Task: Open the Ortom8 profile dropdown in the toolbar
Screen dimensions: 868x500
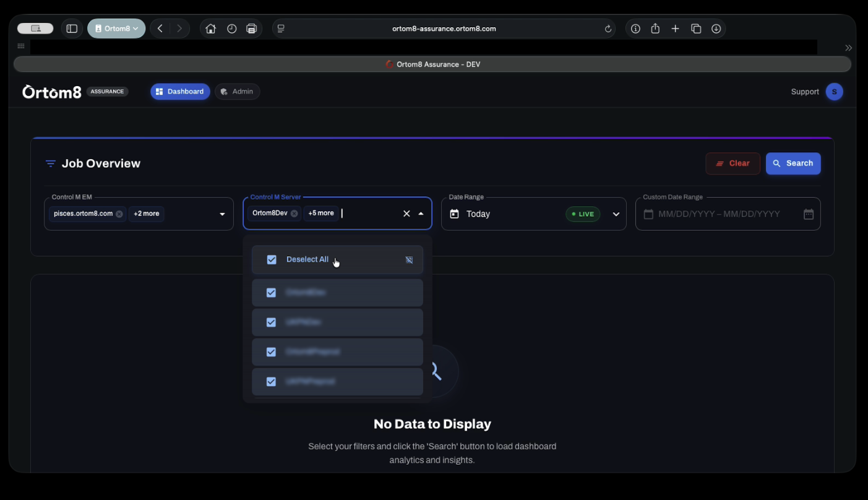Action: 116,28
